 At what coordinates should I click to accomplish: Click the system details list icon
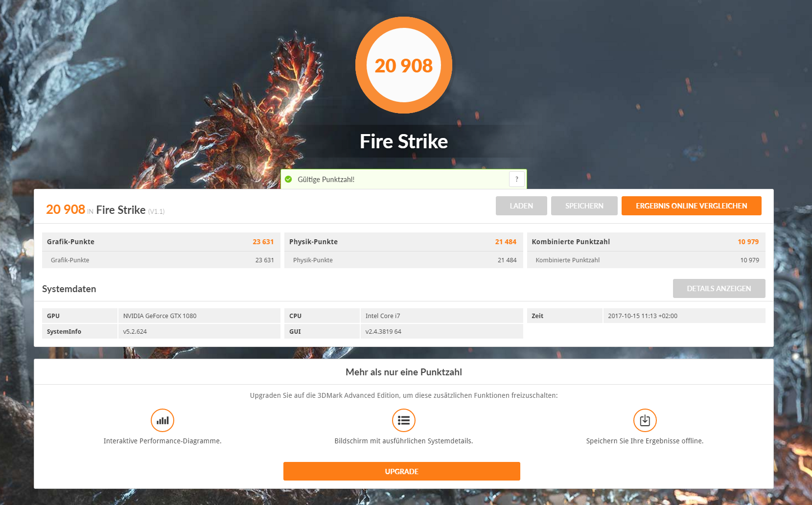[x=404, y=420]
